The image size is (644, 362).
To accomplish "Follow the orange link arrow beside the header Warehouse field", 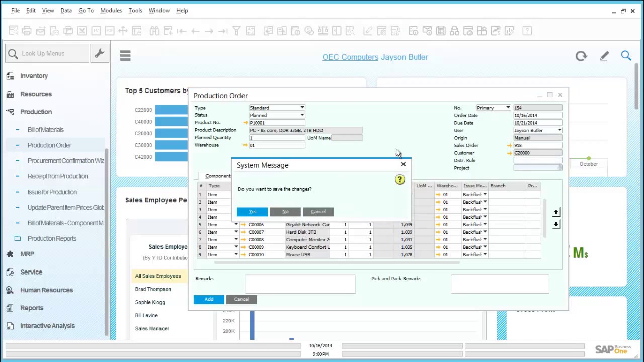I will [245, 145].
